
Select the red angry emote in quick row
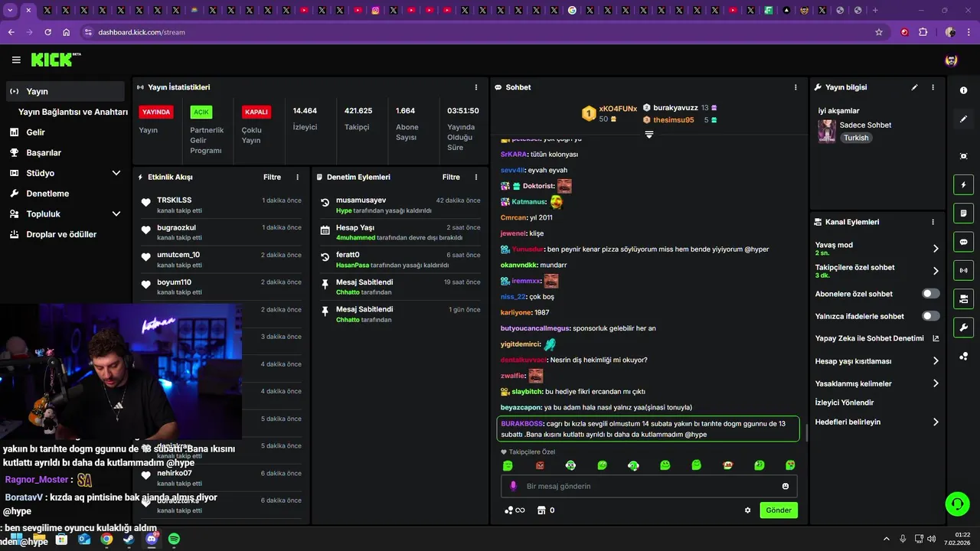tap(540, 465)
